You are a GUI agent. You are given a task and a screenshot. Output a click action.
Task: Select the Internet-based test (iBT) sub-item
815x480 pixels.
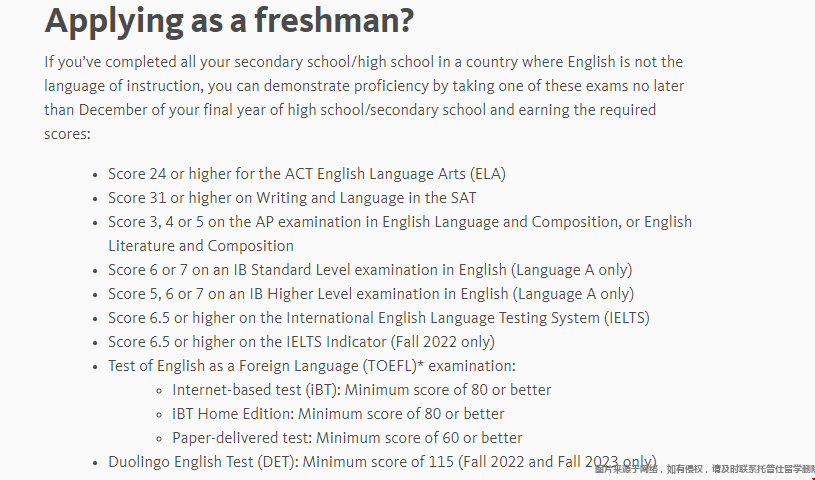point(361,390)
